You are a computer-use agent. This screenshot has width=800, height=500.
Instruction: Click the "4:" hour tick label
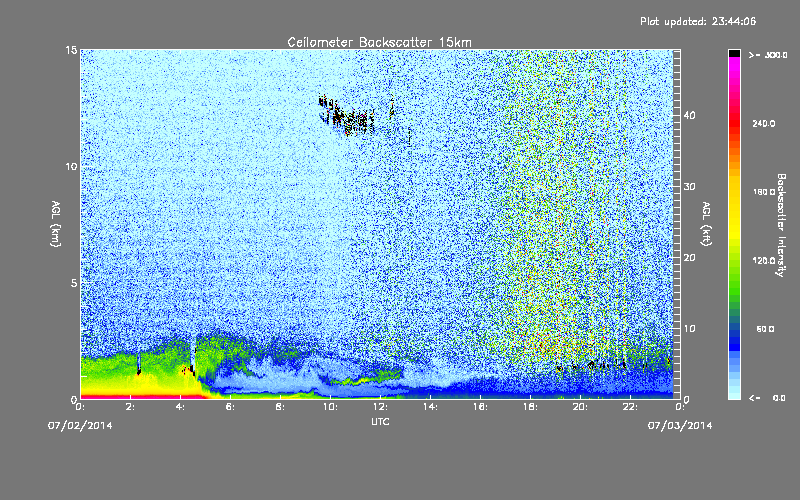(180, 407)
